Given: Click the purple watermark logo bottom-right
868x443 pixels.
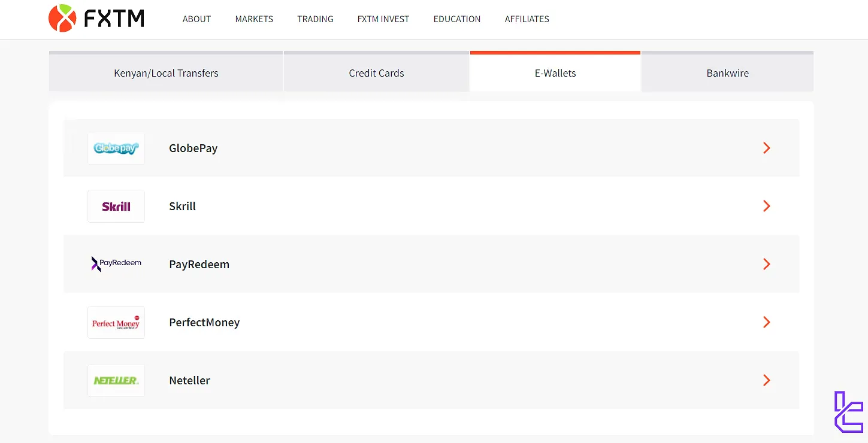Looking at the screenshot, I should (848, 411).
